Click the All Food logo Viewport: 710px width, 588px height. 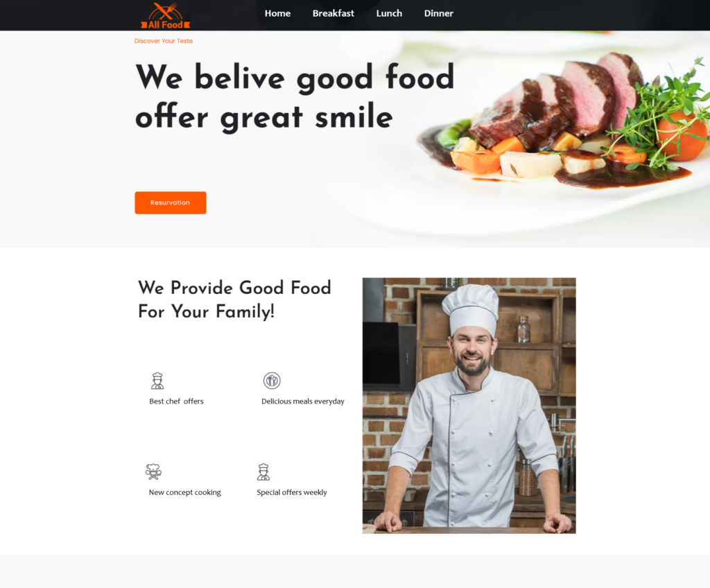165,16
